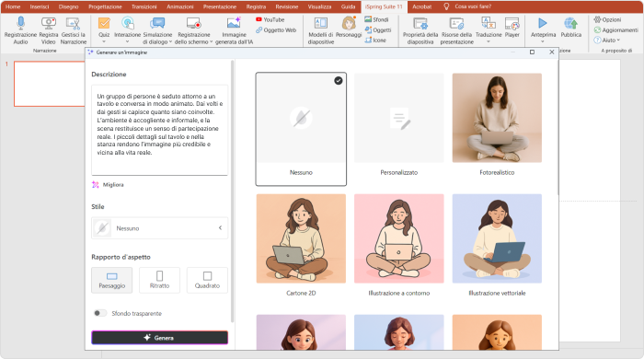The height and width of the screenshot is (359, 644).
Task: Open Oggetti library
Action: 378,30
